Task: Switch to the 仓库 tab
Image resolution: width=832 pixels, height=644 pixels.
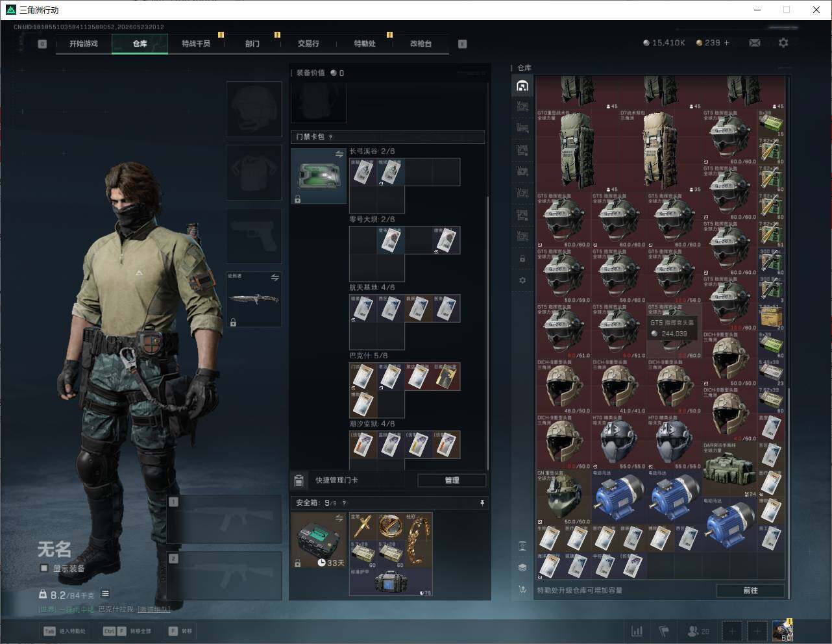Action: pyautogui.click(x=140, y=43)
